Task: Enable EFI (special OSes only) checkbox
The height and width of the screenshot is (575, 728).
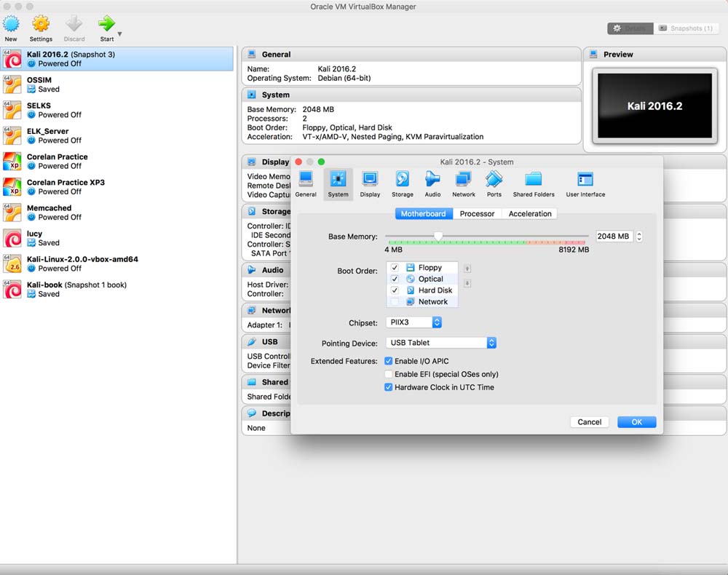Action: [389, 374]
